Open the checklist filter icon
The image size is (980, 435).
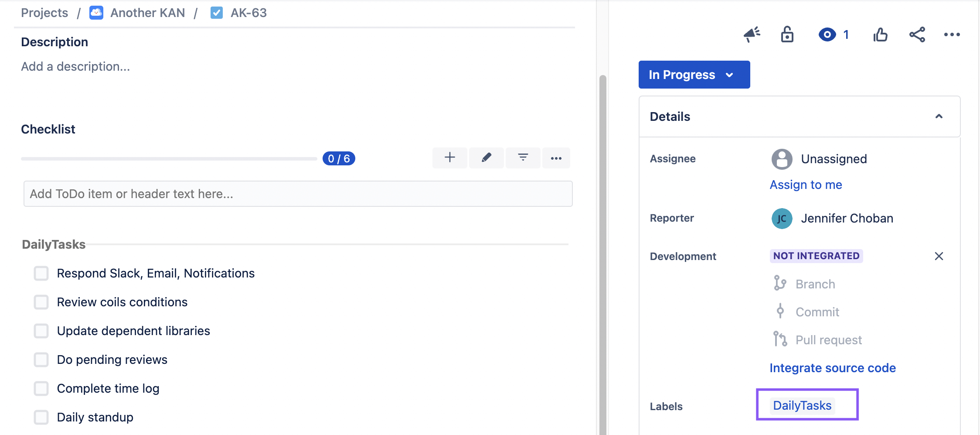pos(523,158)
